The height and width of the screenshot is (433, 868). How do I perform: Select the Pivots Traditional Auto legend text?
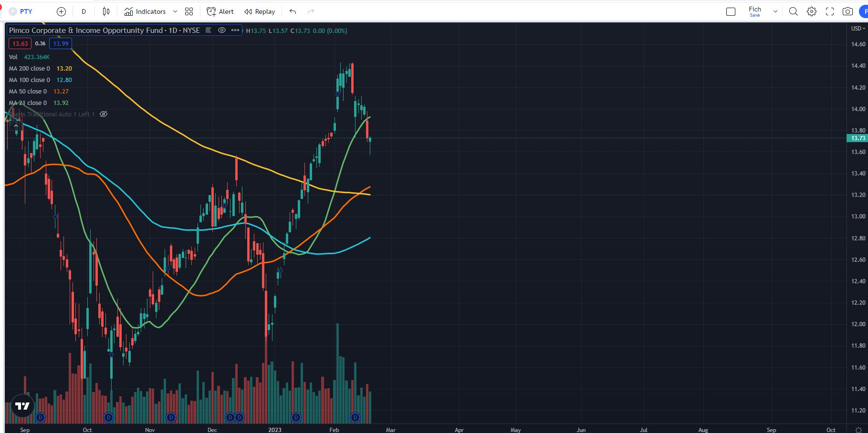pos(52,114)
